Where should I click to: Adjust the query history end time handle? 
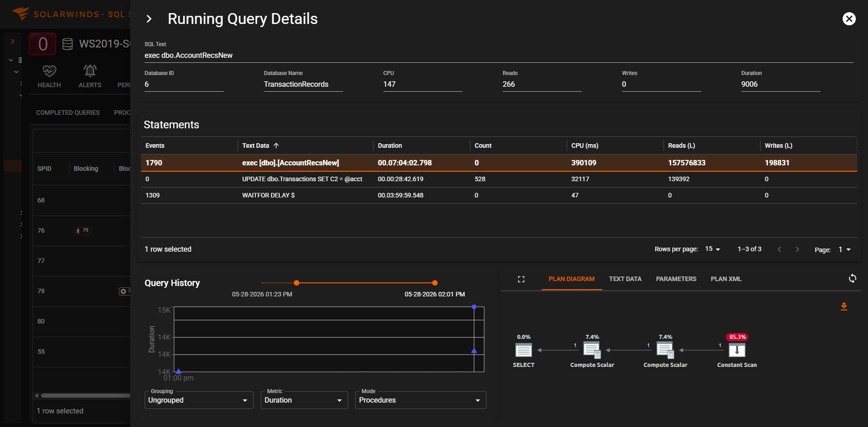435,283
